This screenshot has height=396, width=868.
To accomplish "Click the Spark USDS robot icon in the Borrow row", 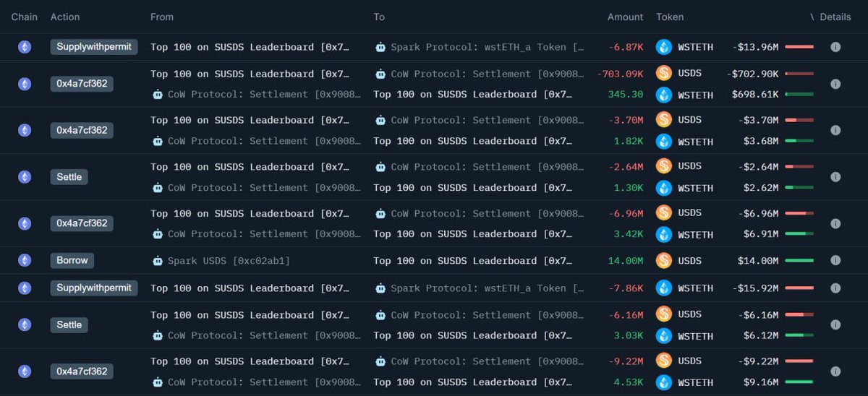I will tap(157, 261).
